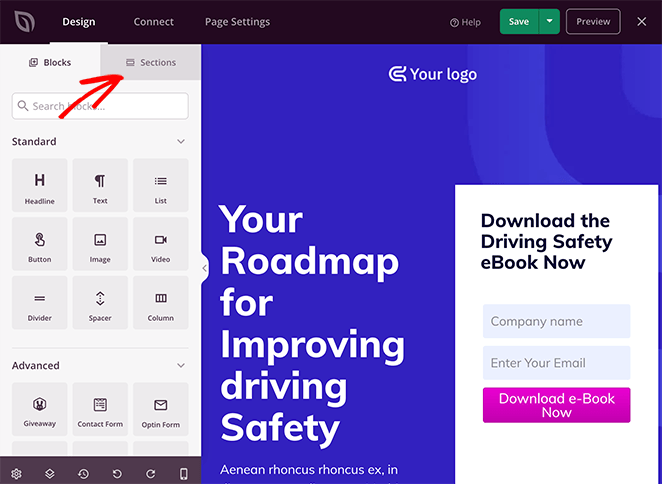The image size is (662, 484).
Task: Click the Search blocks input field
Action: pyautogui.click(x=100, y=106)
